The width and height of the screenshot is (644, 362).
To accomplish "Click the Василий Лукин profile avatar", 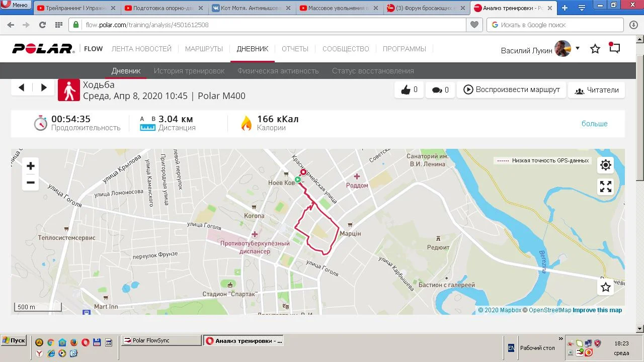I will pos(563,49).
